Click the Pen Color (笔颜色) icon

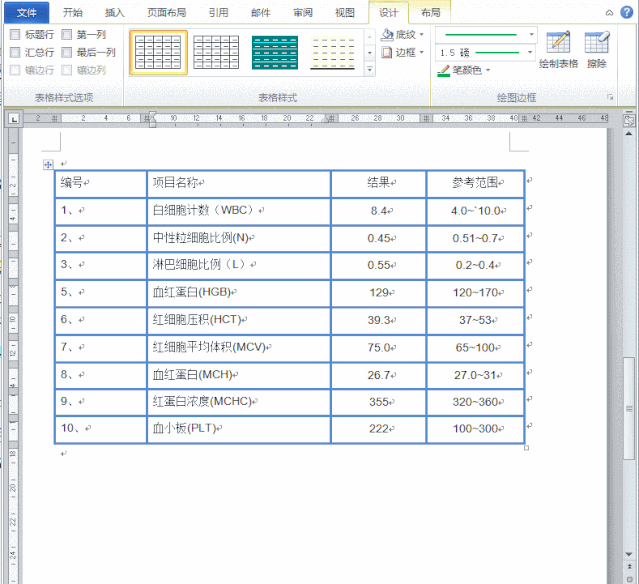pos(443,71)
